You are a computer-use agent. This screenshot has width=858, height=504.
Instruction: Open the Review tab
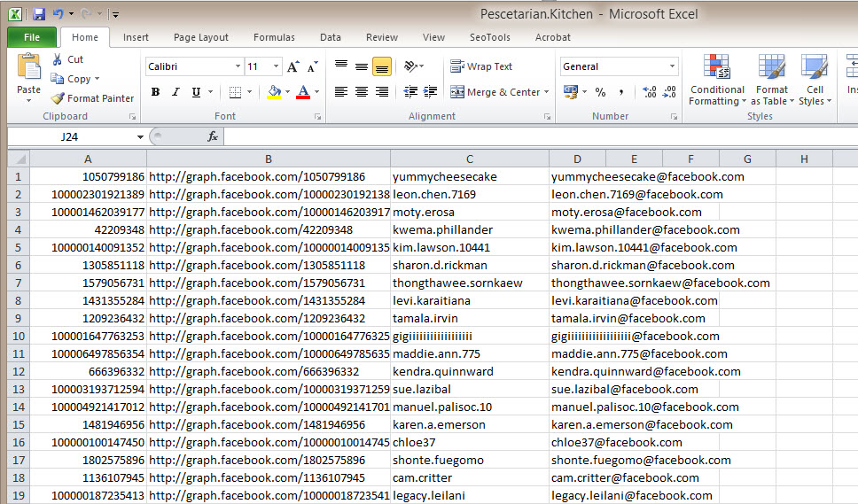click(382, 37)
